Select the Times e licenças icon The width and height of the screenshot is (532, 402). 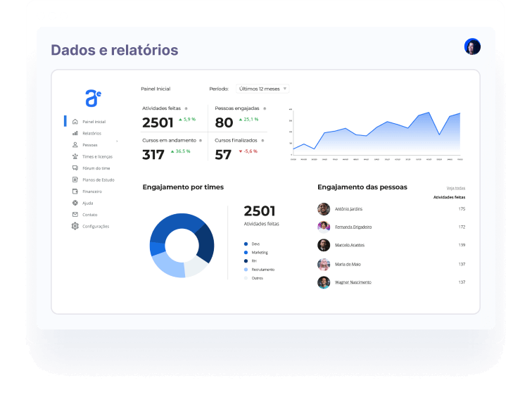coord(75,156)
